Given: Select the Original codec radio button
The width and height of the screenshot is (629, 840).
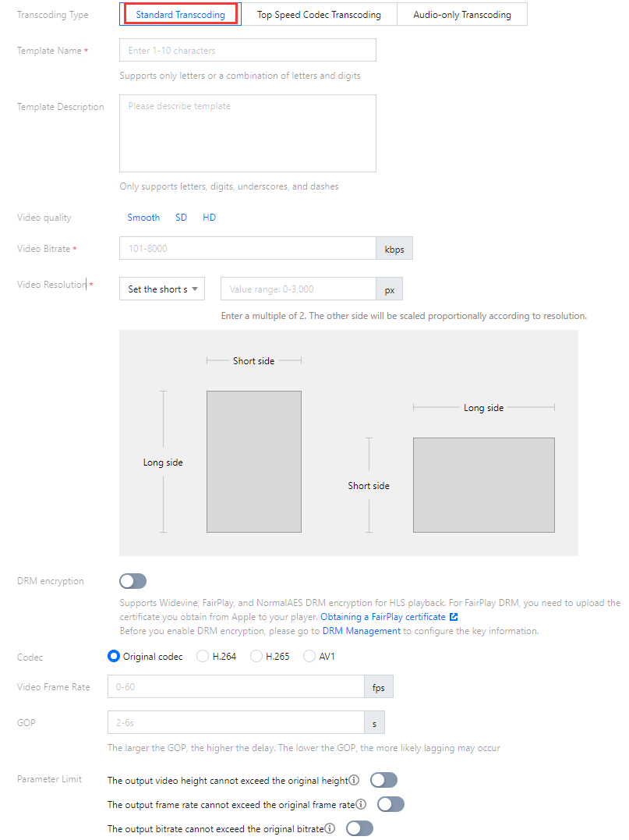Looking at the screenshot, I should [114, 656].
